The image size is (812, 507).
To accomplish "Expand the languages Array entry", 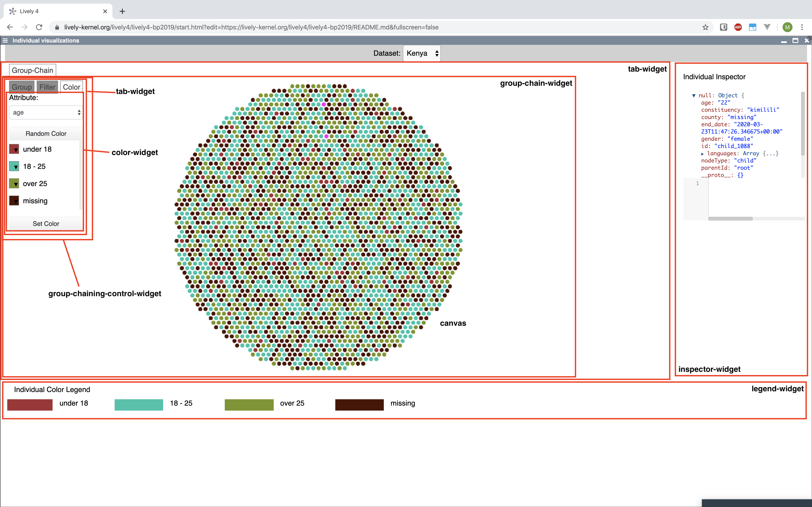I will (702, 154).
